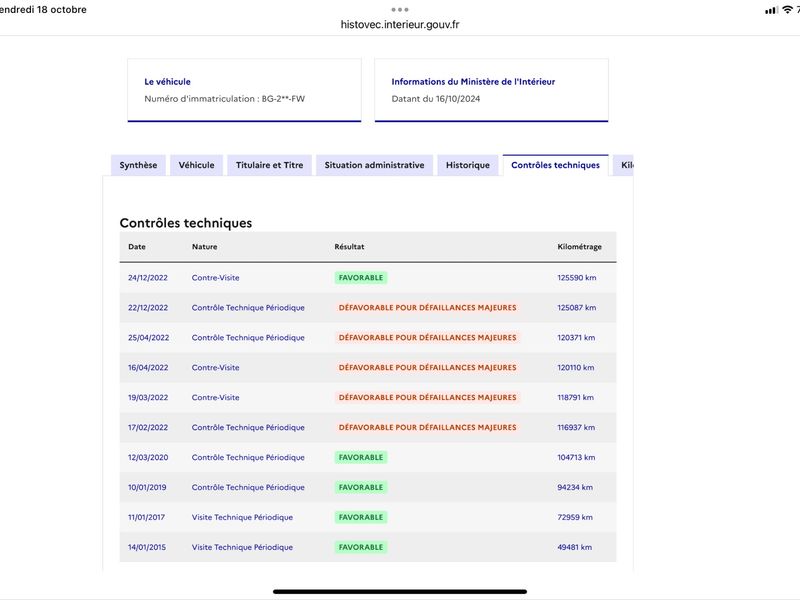Tap the histovec.interieur.gouv.fr address bar

400,24
